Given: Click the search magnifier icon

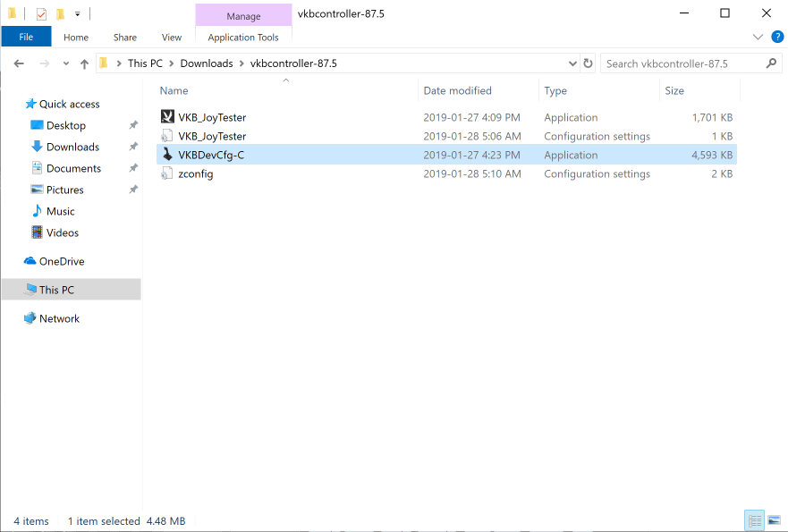Looking at the screenshot, I should pos(771,63).
